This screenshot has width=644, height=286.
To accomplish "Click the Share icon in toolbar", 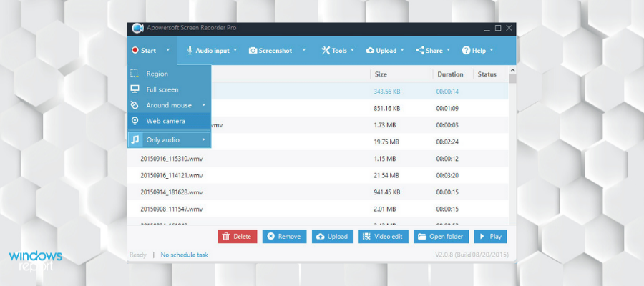I will point(420,51).
